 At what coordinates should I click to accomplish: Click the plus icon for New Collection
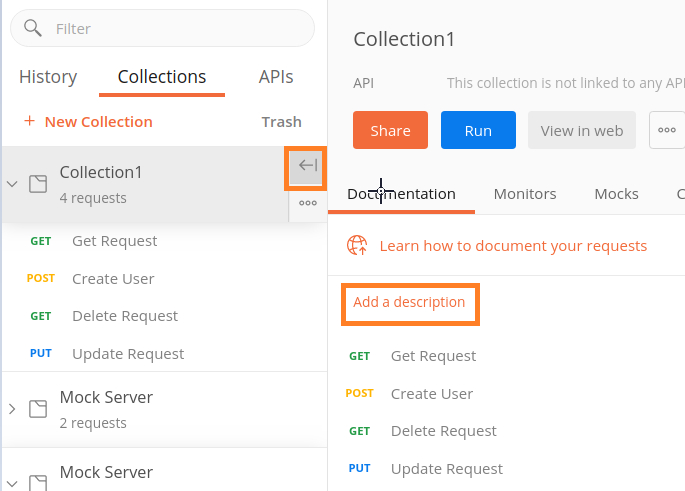pos(29,121)
